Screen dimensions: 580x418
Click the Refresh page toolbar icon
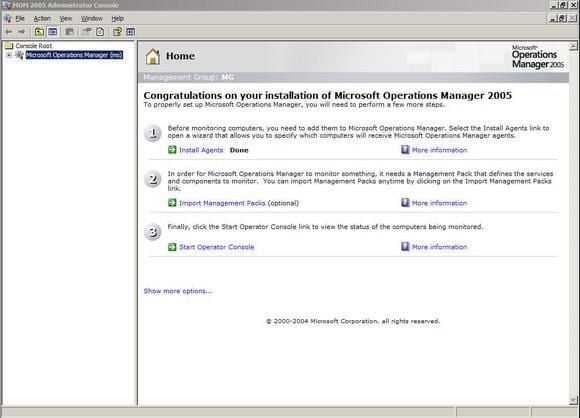point(100,32)
